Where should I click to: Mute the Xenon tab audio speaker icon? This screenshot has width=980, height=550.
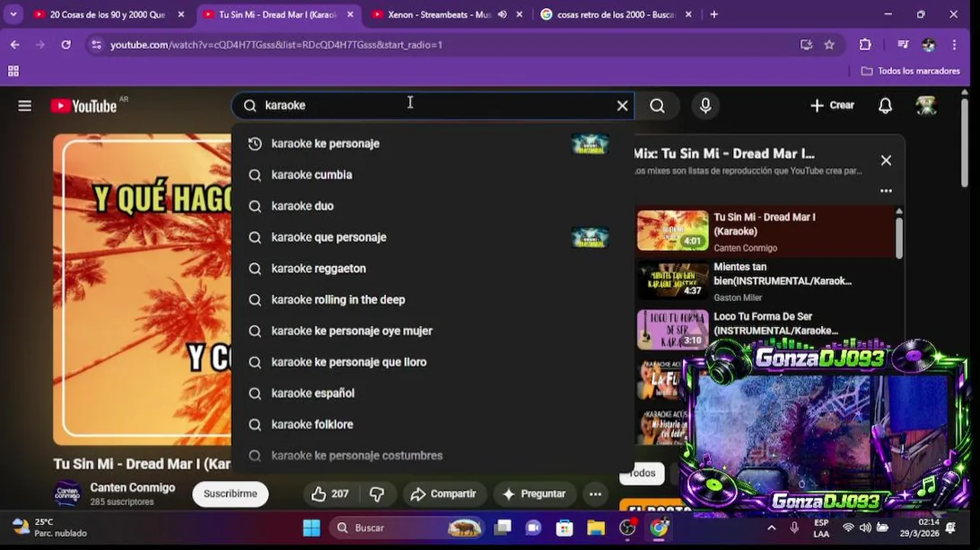tap(502, 15)
